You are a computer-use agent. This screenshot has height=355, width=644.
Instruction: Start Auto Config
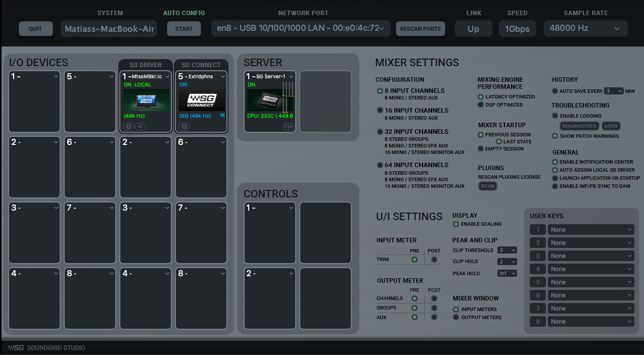coord(184,29)
